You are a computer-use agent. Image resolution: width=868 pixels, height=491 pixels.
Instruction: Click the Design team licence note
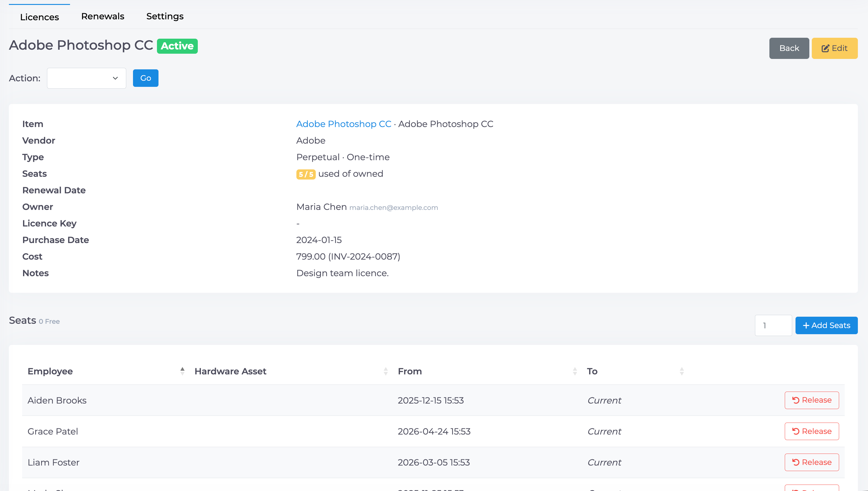(x=342, y=273)
